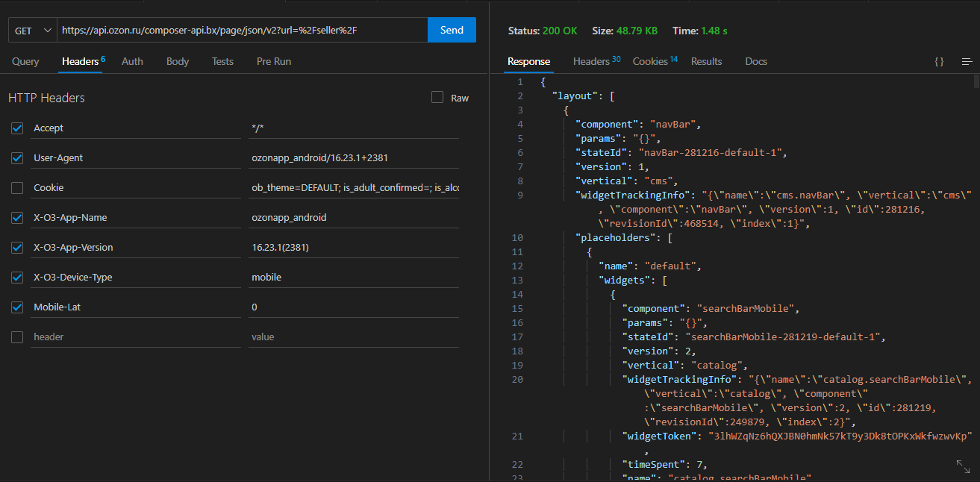Enable the Cookie header checkbox
Viewport: 980px width, 482px height.
click(x=17, y=188)
